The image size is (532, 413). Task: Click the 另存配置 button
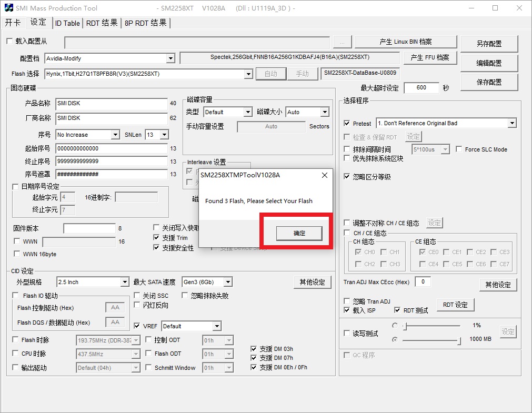[489, 44]
